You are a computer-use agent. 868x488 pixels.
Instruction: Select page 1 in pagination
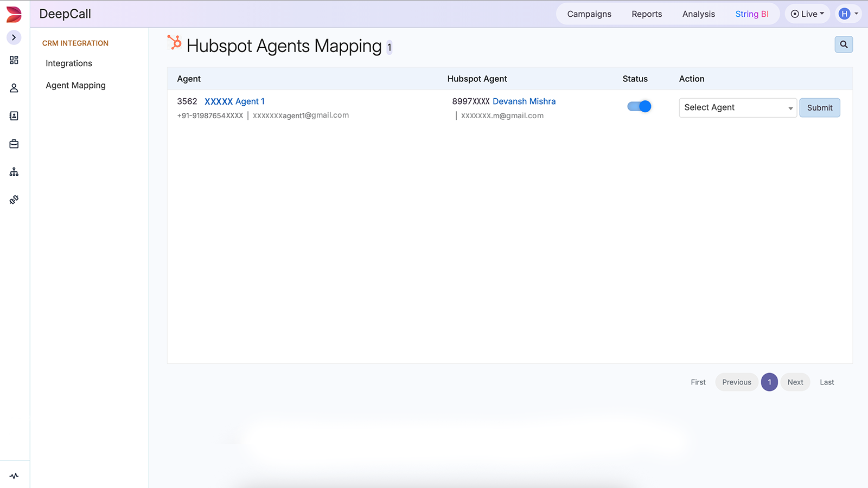[x=769, y=382]
